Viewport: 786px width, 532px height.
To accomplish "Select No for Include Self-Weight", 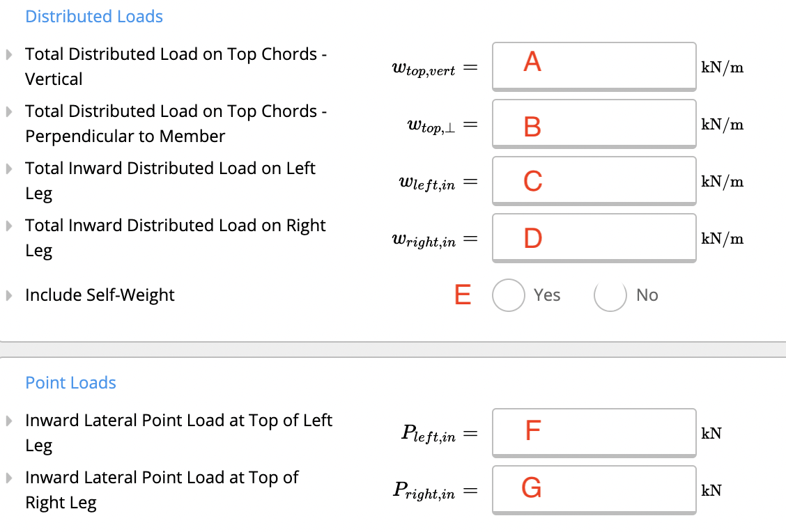I will pos(610,295).
